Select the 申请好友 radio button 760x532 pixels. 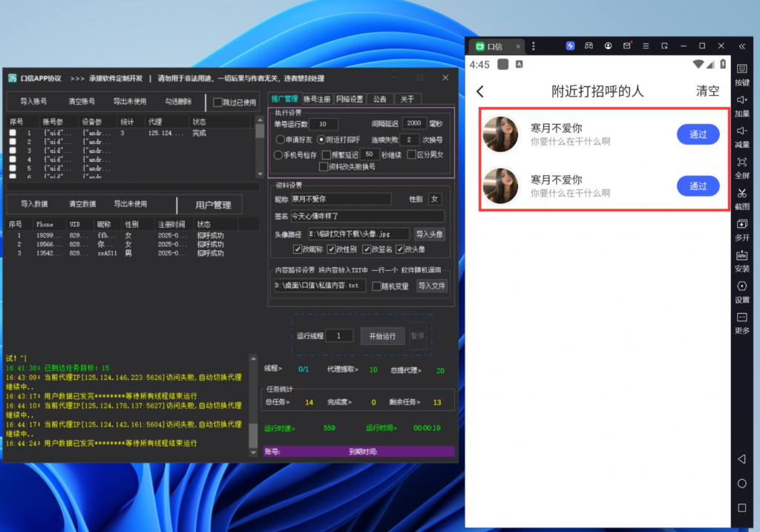tap(280, 139)
